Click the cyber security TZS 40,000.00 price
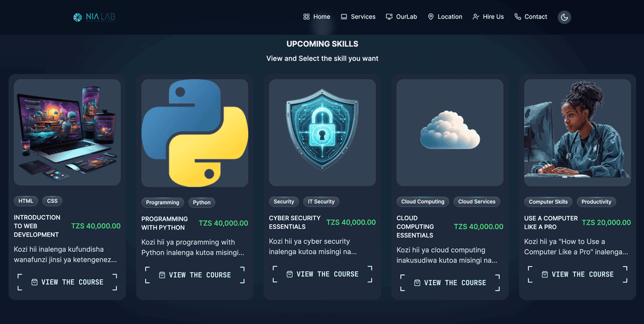Image resolution: width=644 pixels, height=324 pixels. click(x=351, y=223)
